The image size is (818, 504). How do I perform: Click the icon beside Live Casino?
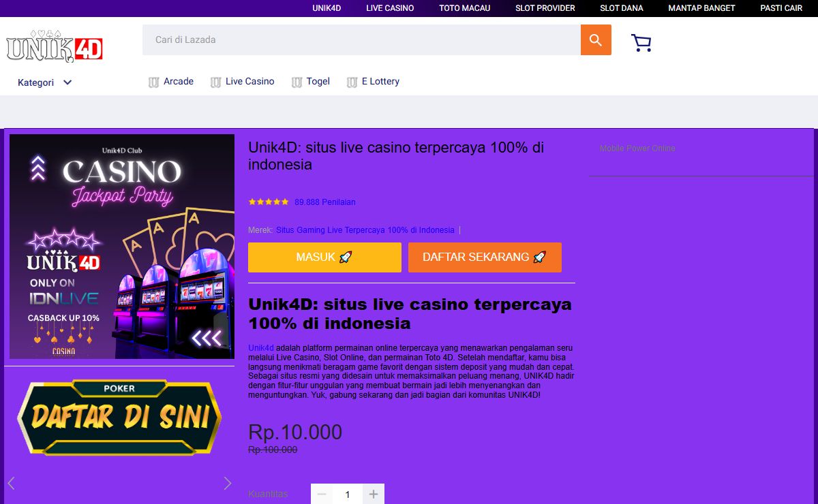tap(215, 82)
